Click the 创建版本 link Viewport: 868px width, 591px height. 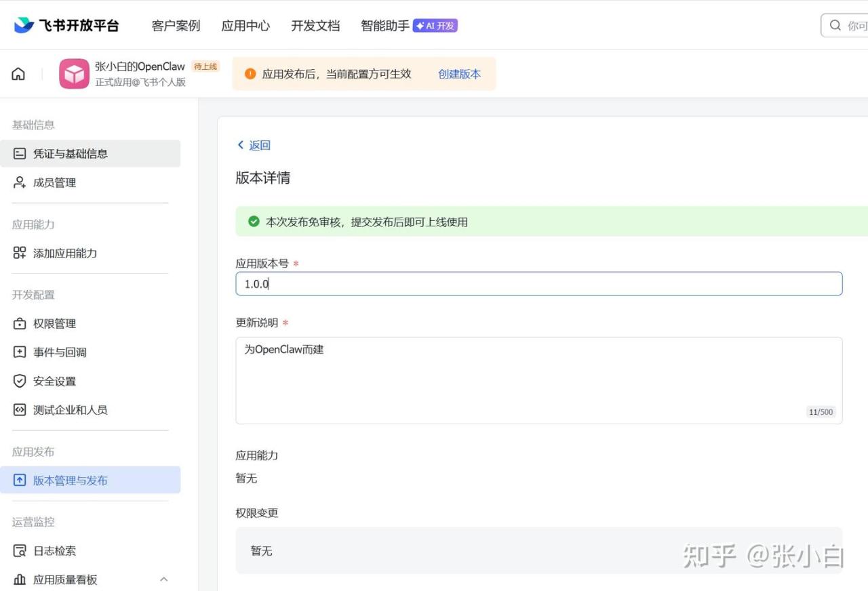coord(459,74)
